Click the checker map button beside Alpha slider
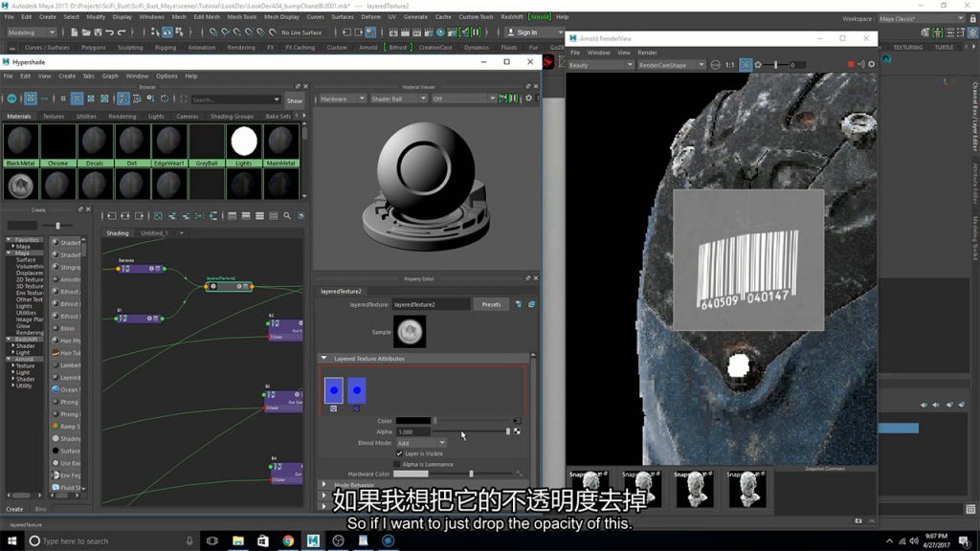This screenshot has width=980, height=551. point(517,431)
